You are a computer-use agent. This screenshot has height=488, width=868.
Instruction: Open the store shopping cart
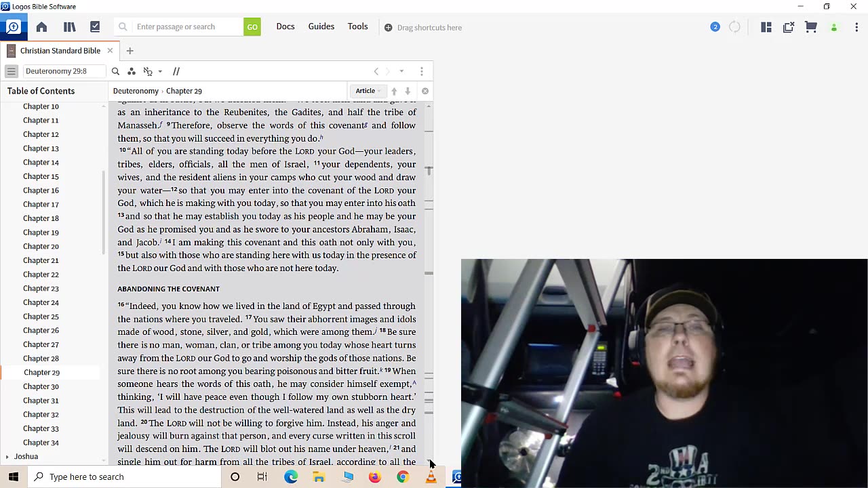click(x=811, y=27)
